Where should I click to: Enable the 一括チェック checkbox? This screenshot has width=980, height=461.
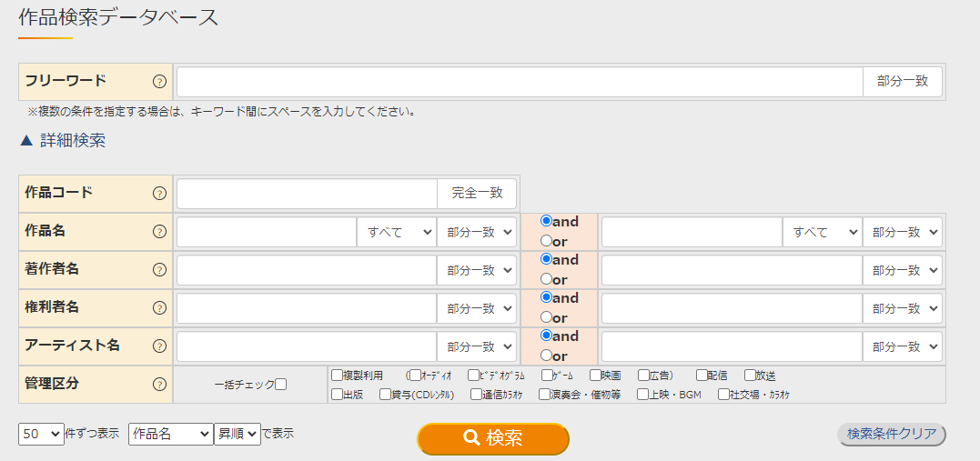280,385
